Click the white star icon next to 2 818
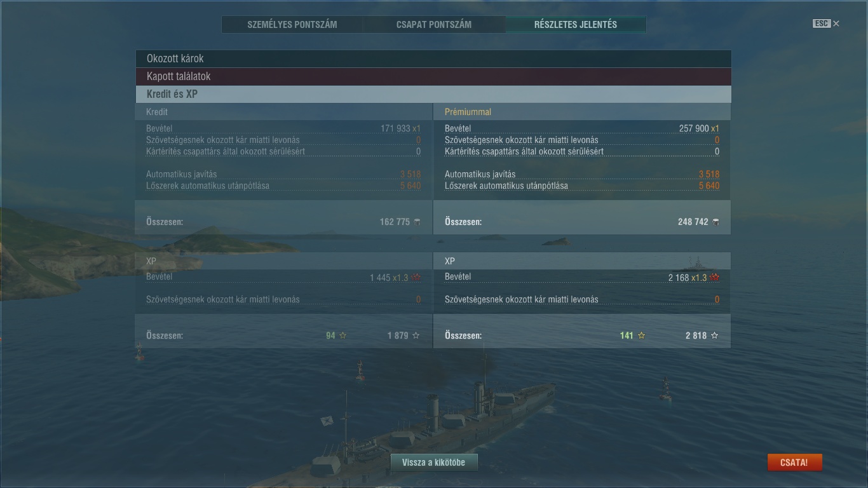The image size is (868, 488). pos(714,335)
